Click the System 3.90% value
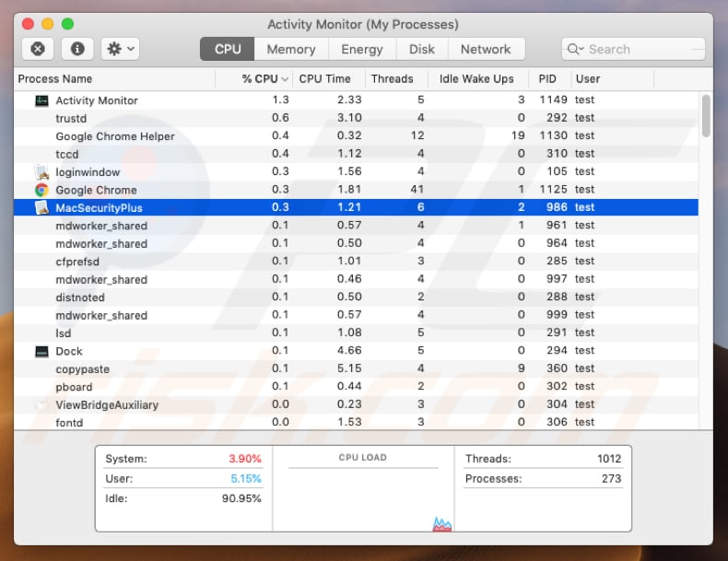The image size is (728, 561). (245, 459)
